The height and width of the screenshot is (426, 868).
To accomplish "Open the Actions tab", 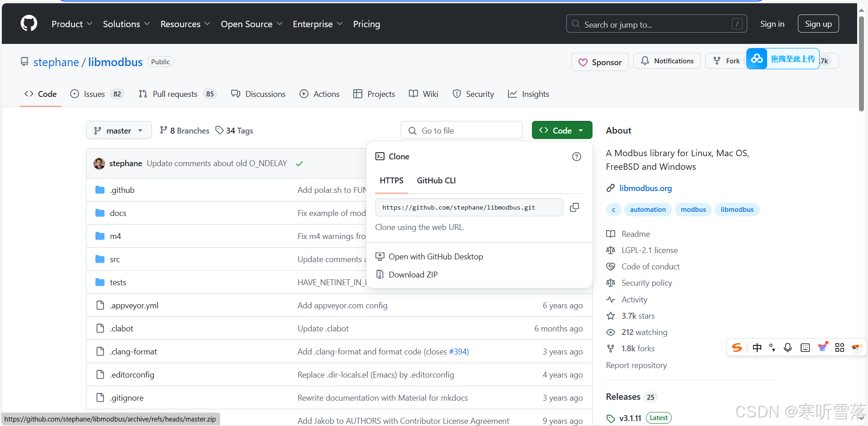I will coord(319,94).
